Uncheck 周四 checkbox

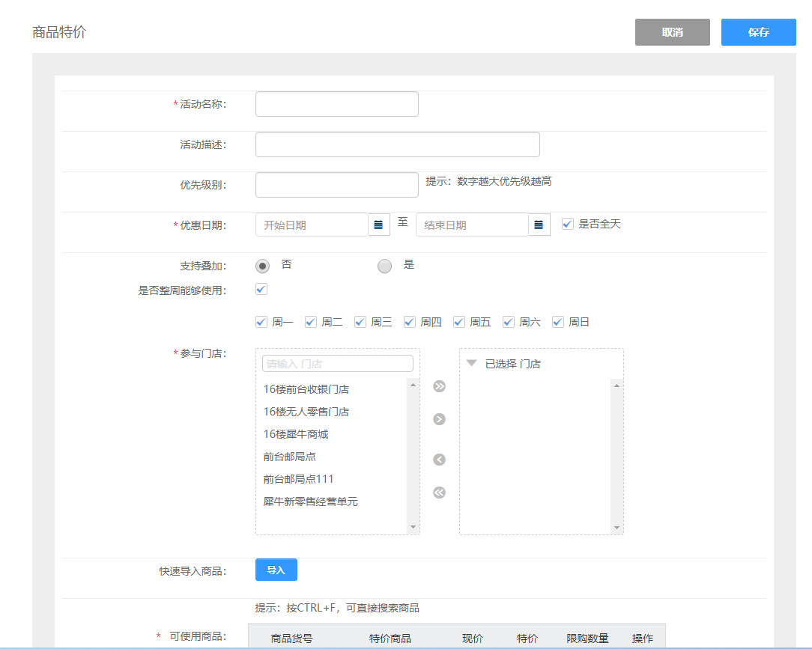pyautogui.click(x=410, y=322)
